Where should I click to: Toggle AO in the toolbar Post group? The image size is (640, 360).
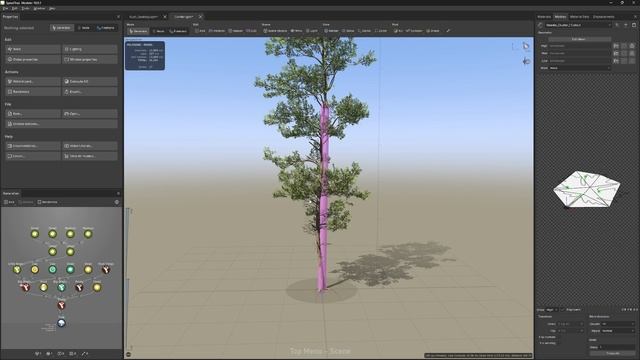click(398, 31)
